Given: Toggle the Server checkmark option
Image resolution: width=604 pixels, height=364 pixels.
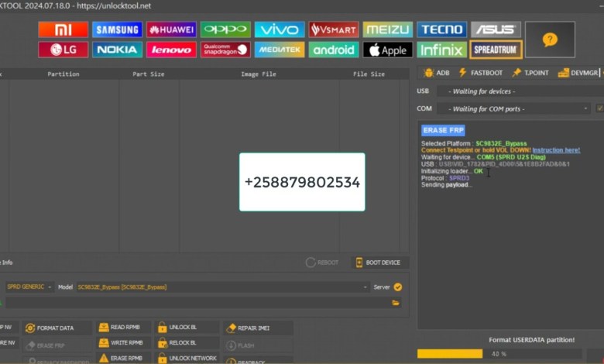Looking at the screenshot, I should coord(398,287).
